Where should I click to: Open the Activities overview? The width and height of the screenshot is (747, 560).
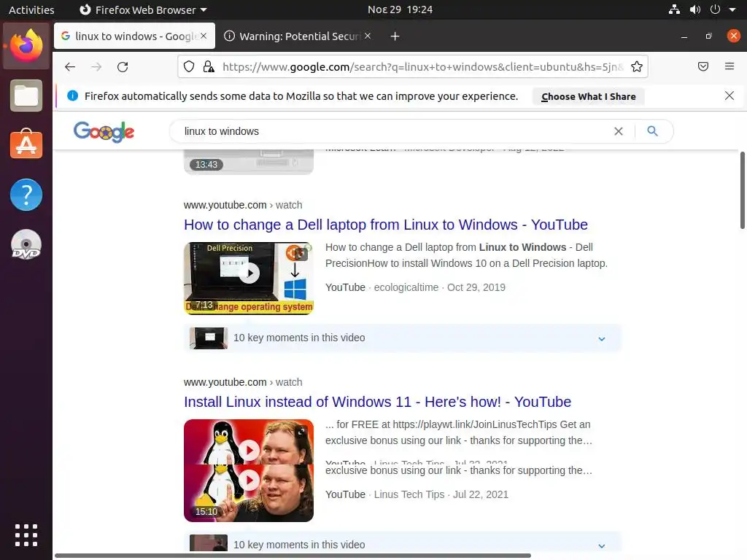coord(31,9)
